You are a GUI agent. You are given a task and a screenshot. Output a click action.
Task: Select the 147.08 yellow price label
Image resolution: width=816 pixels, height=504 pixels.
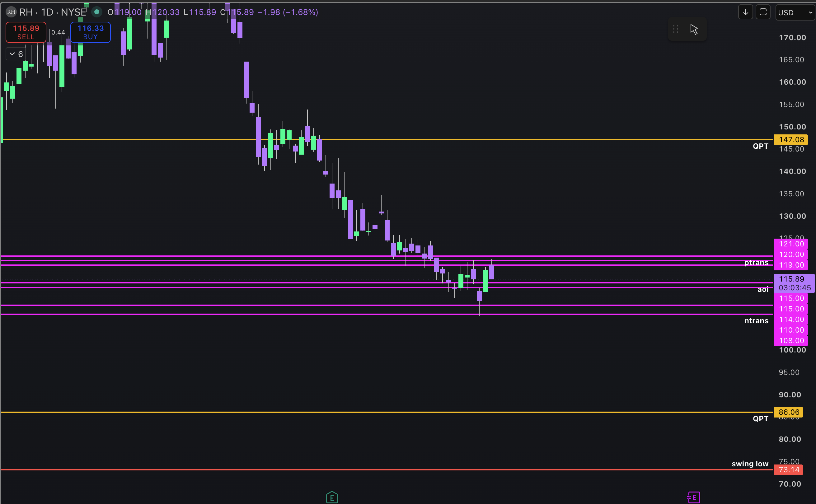791,140
